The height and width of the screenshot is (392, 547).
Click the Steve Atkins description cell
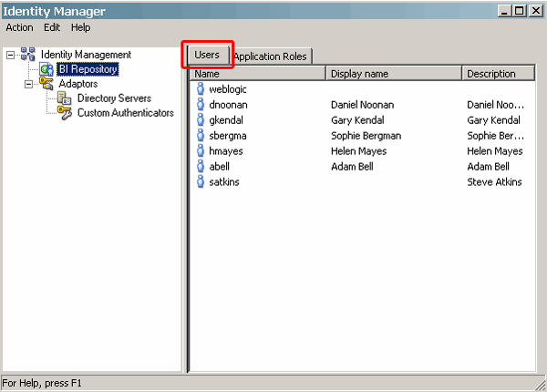pyautogui.click(x=494, y=181)
